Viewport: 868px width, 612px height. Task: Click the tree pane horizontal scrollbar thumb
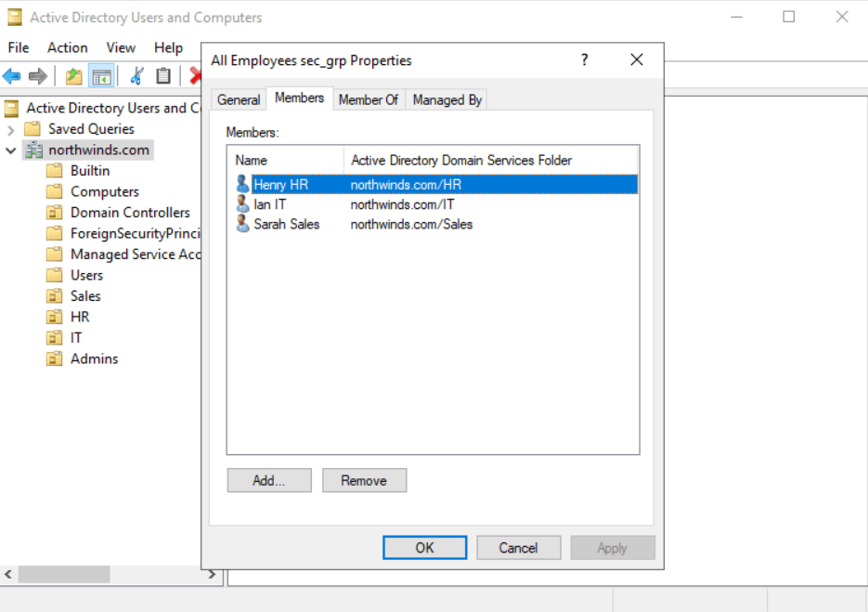coord(63,575)
